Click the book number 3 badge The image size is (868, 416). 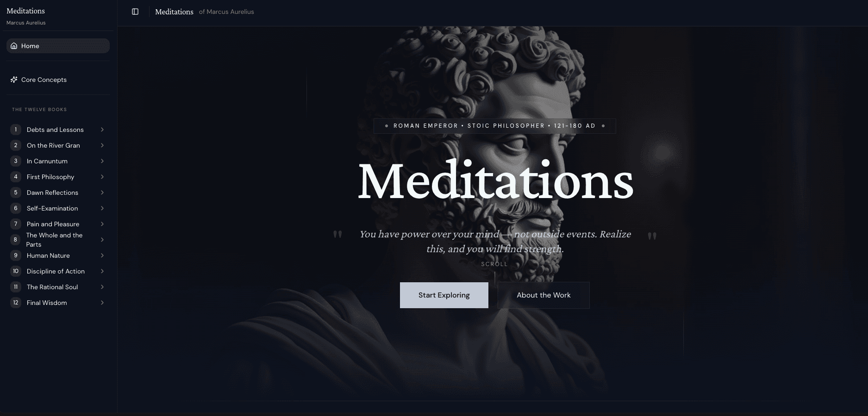coord(16,161)
